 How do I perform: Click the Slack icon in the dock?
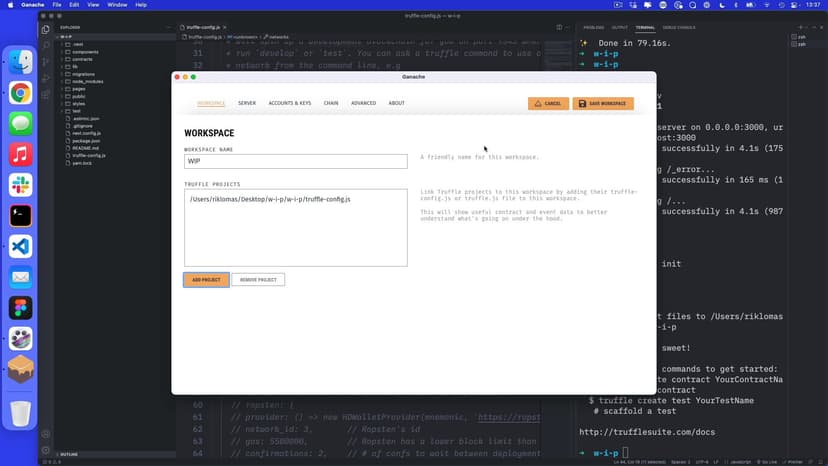click(20, 184)
